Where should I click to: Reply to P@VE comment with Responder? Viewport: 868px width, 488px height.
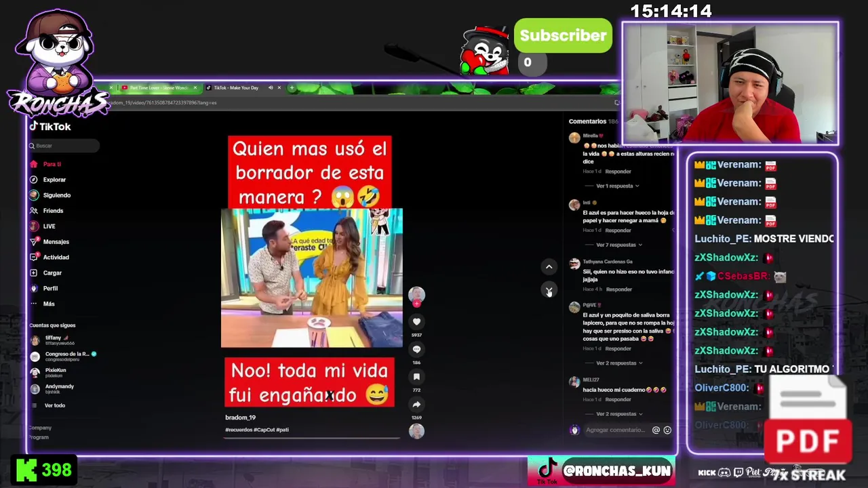(618, 348)
